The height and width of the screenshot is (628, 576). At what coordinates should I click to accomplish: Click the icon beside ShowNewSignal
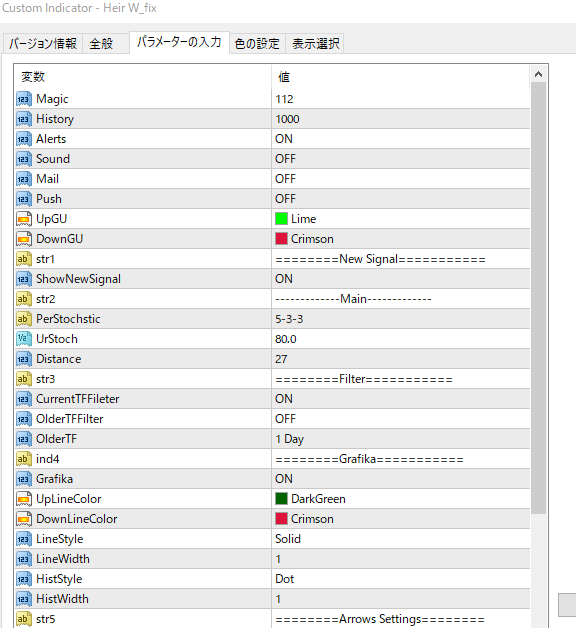coord(24,279)
